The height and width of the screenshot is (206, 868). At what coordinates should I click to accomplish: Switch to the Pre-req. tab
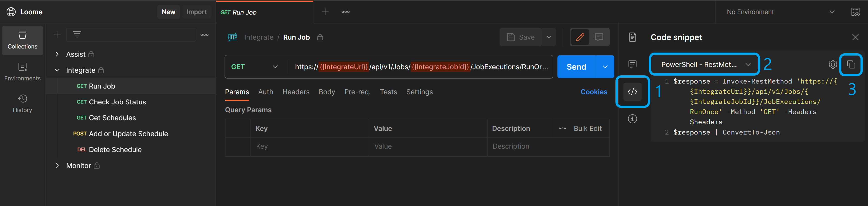click(x=357, y=92)
